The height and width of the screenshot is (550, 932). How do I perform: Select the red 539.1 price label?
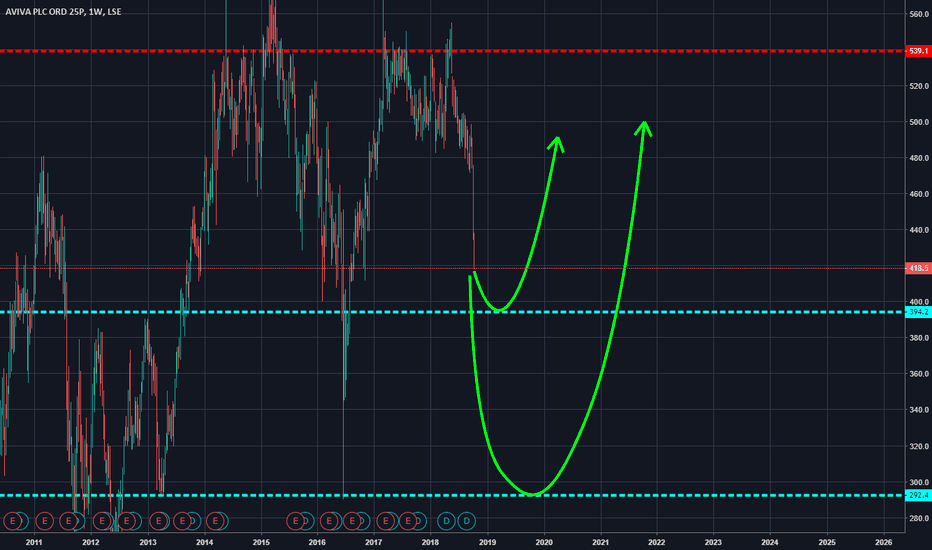click(x=918, y=51)
